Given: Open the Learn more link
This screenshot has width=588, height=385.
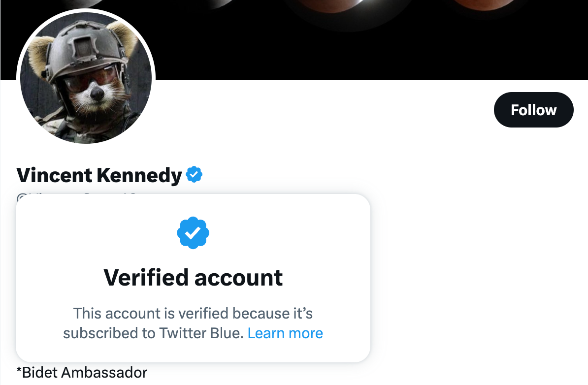Looking at the screenshot, I should pyautogui.click(x=285, y=333).
